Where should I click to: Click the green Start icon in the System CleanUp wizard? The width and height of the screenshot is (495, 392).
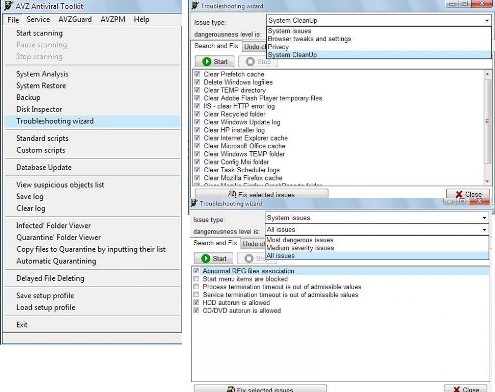tap(207, 61)
